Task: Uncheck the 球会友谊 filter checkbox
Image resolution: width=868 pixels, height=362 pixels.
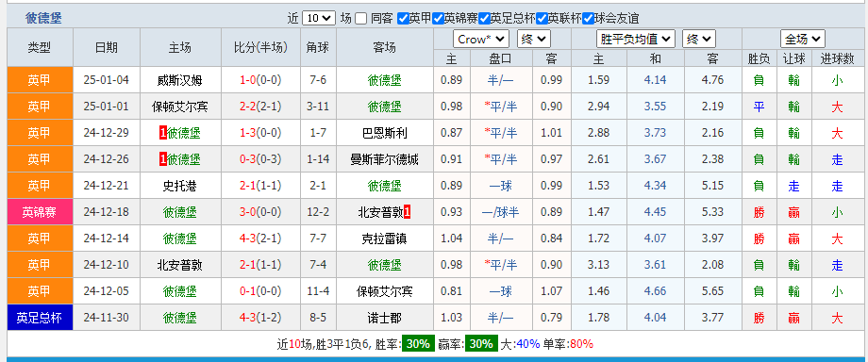Action: tap(588, 18)
